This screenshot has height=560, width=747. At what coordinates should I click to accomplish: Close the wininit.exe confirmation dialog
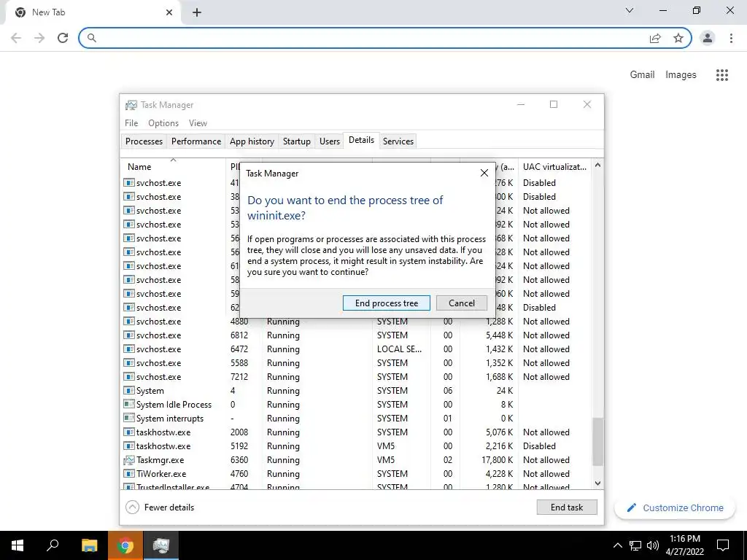coord(484,173)
